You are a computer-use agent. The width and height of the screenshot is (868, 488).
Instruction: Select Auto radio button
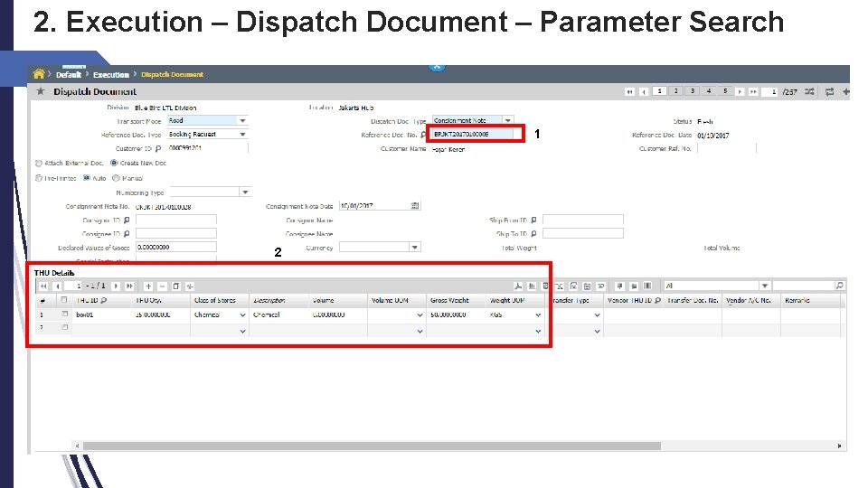point(87,178)
